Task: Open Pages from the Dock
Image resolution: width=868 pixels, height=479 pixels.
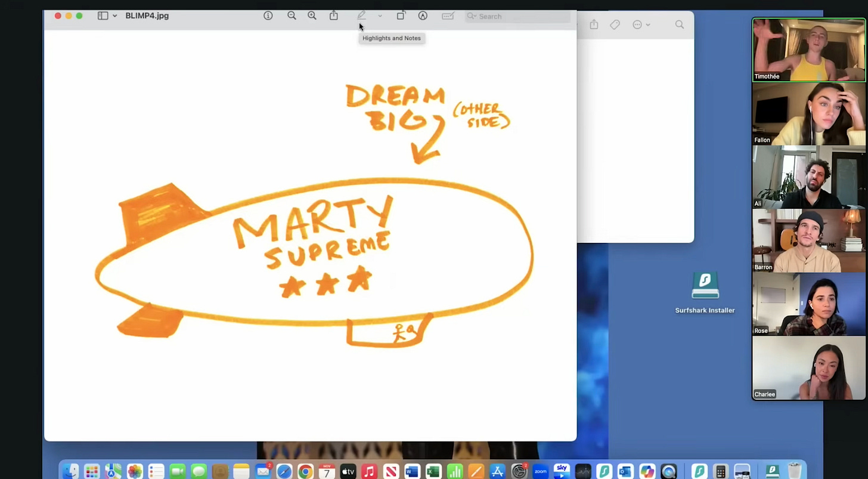Action: tap(476, 471)
